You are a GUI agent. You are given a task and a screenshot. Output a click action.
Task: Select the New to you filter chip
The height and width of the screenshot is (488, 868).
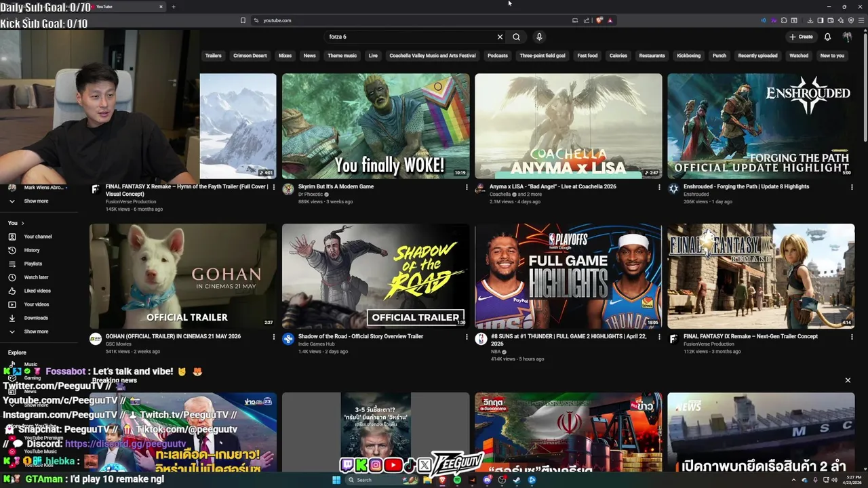(x=832, y=56)
